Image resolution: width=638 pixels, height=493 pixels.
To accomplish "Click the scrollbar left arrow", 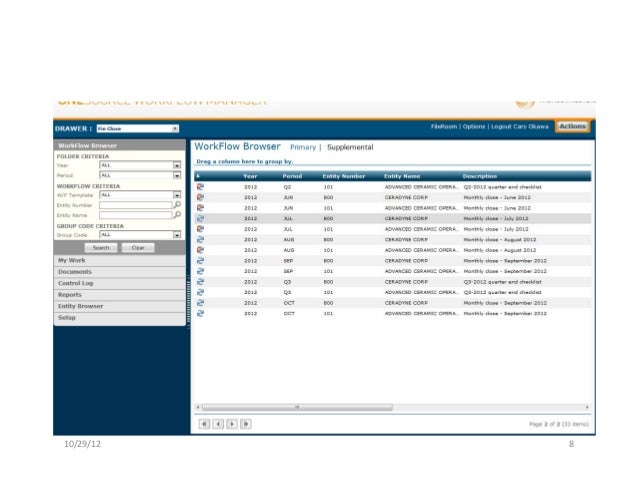I will click(x=198, y=407).
